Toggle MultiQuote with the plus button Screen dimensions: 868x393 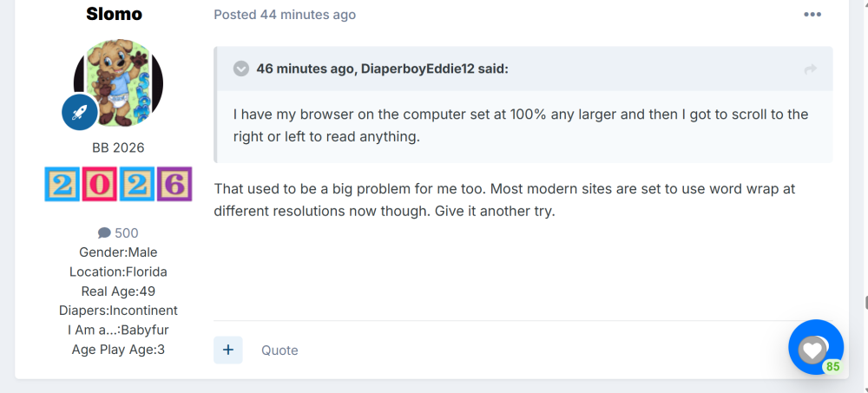coord(228,350)
